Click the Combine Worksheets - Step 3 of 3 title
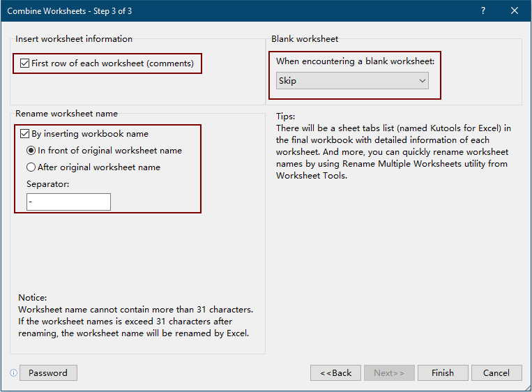532x392 pixels. (70, 11)
